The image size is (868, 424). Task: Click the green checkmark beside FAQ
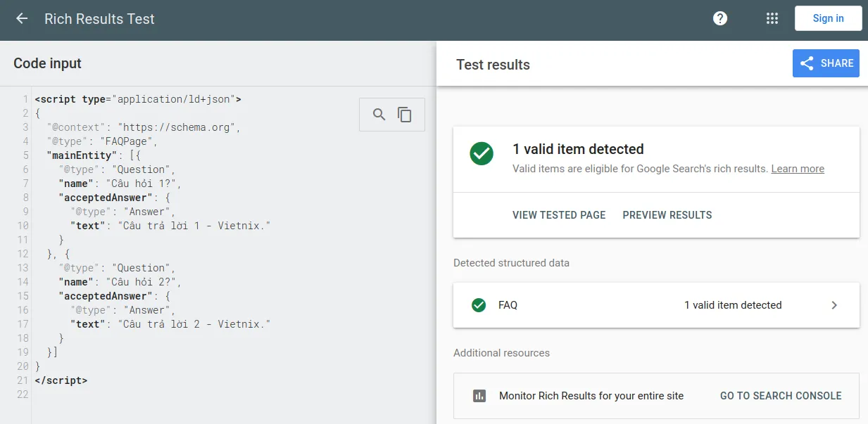(479, 305)
